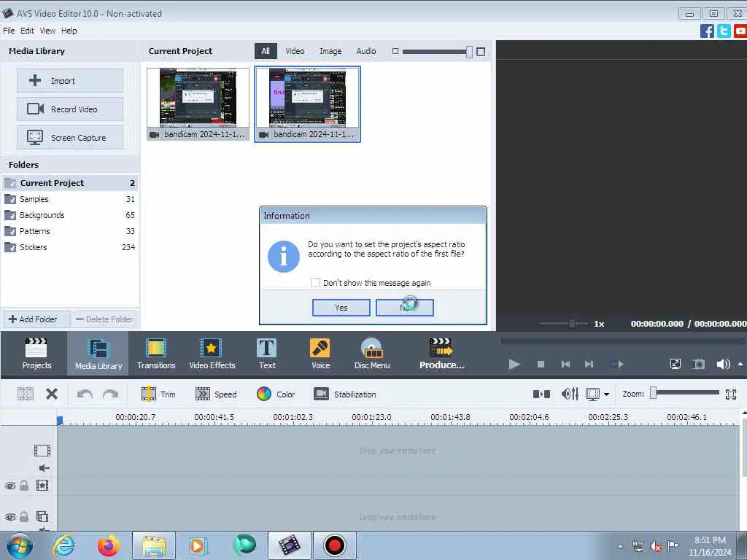Click the preview seek bar
This screenshot has width=747, height=560.
pyautogui.click(x=622, y=341)
